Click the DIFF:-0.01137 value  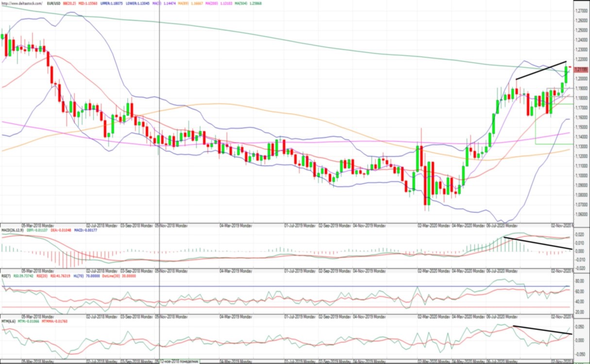coord(37,231)
